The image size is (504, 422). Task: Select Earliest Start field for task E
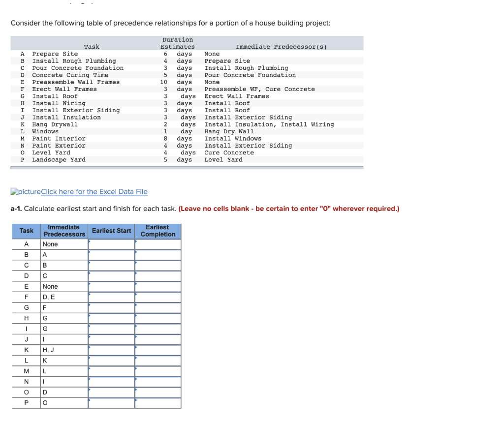click(x=111, y=287)
